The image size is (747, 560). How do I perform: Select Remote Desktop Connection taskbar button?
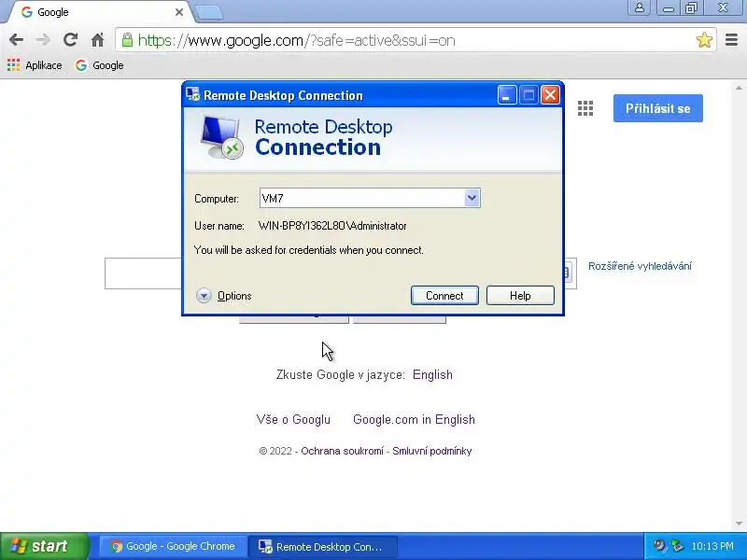(322, 546)
